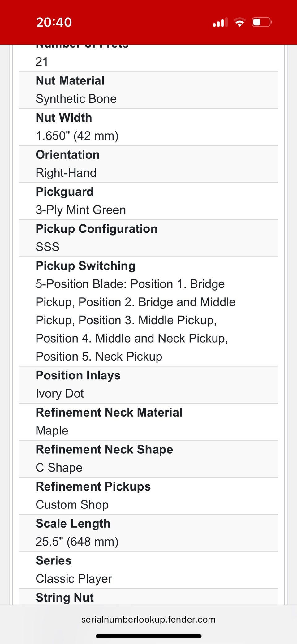This screenshot has height=644, width=297.
Task: Tap the serialnumberlookup.fender.com address bar
Action: [148, 619]
